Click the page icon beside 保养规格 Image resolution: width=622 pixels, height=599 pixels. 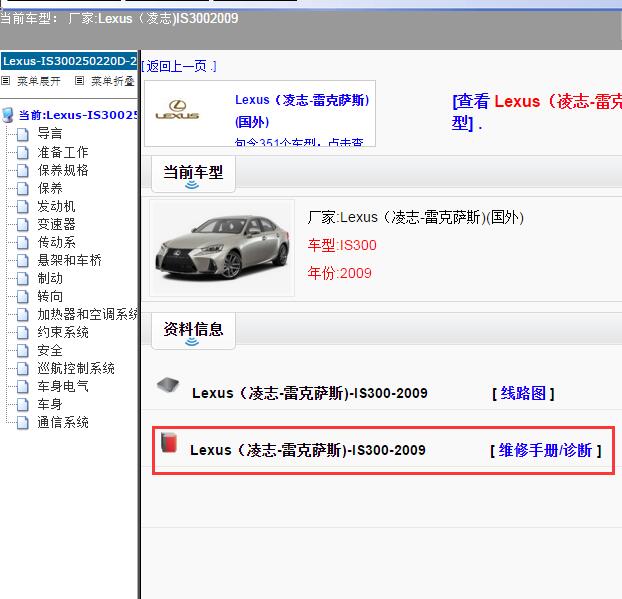point(23,171)
